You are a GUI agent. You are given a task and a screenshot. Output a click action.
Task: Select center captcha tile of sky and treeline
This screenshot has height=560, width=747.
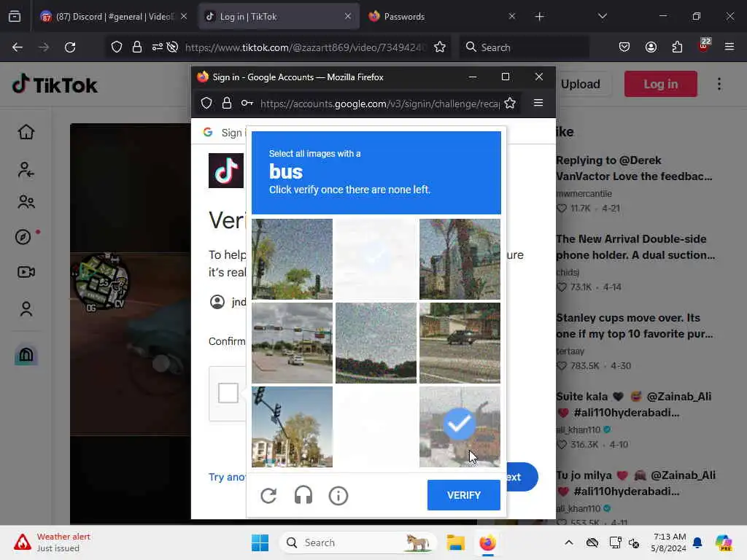(x=376, y=343)
